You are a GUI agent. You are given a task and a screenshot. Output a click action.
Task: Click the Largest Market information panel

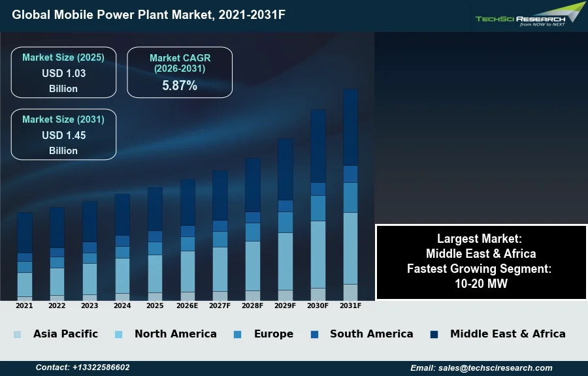(481, 262)
